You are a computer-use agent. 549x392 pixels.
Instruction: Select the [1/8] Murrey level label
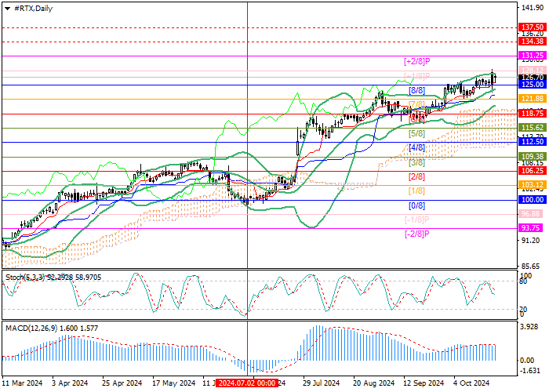(x=416, y=191)
